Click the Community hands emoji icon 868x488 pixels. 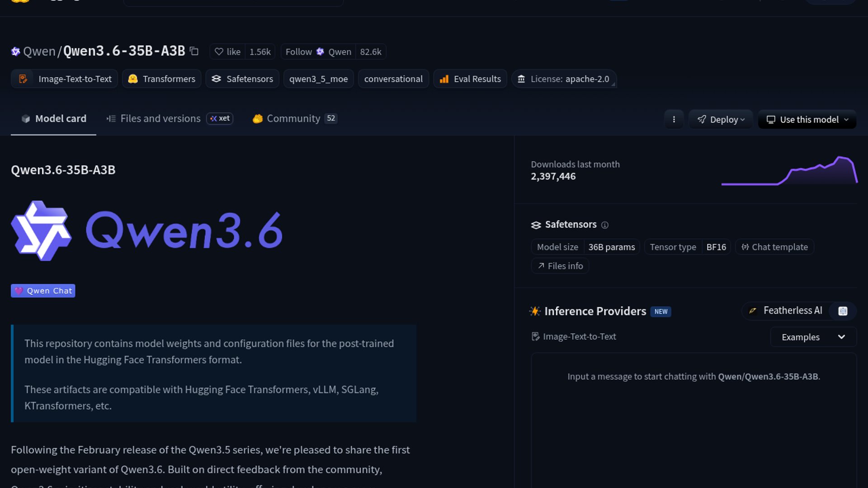point(258,118)
